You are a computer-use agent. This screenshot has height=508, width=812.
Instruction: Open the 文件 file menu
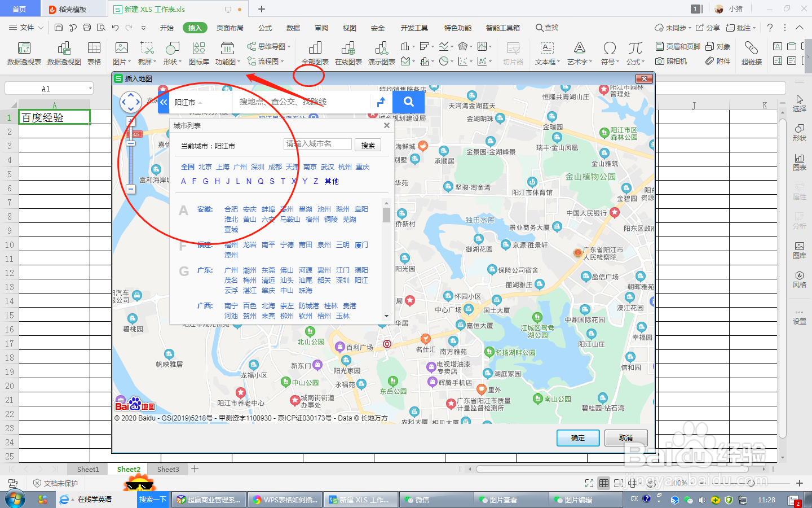[x=27, y=28]
